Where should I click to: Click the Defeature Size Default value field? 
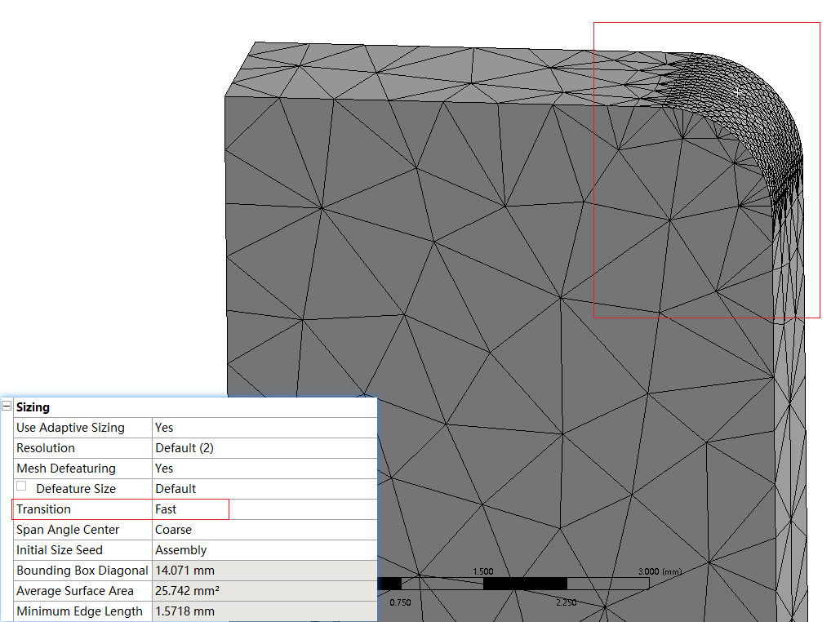tap(264, 489)
